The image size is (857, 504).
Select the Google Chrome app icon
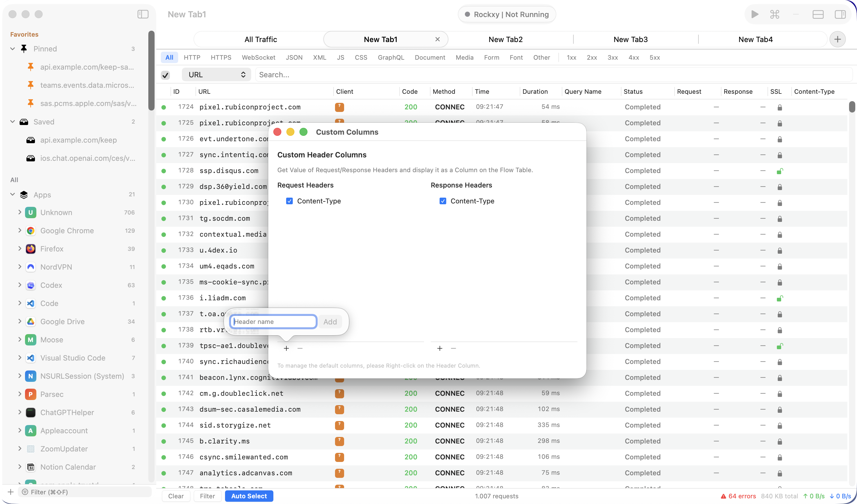pyautogui.click(x=31, y=231)
